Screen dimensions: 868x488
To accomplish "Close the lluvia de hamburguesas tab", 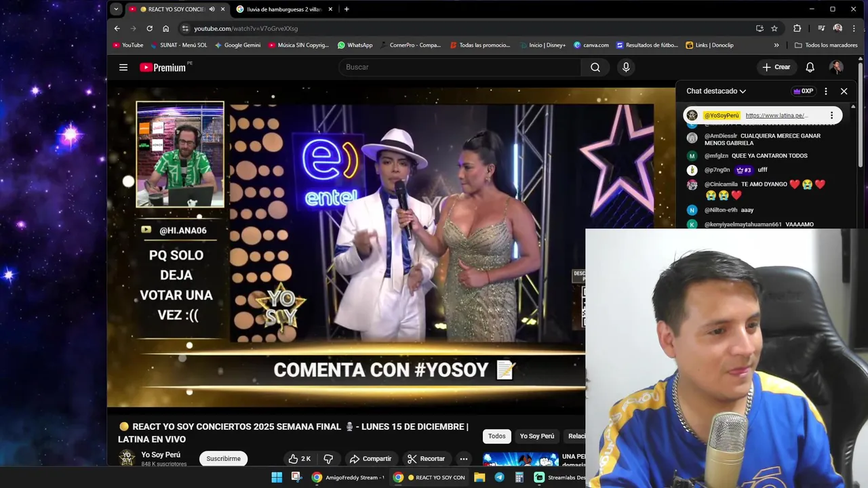I will 330,9.
